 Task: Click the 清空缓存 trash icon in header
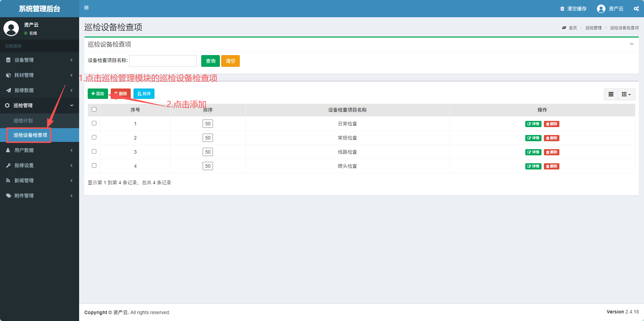click(562, 9)
